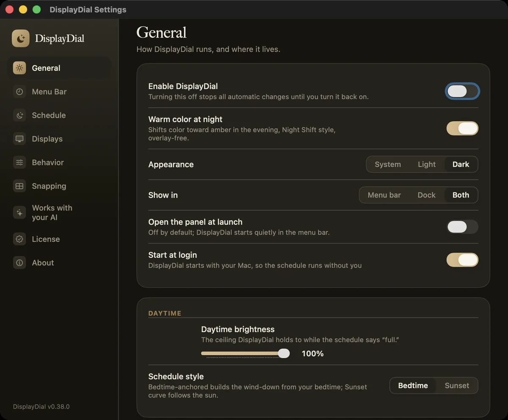Choose Sunset schedule style
This screenshot has width=508, height=420.
[x=457, y=386]
